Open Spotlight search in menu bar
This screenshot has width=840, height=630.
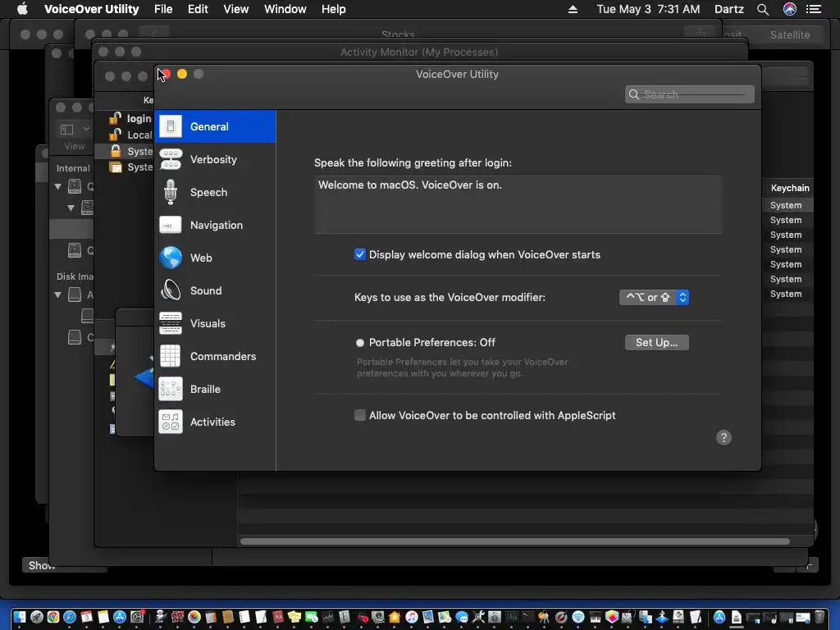(763, 9)
